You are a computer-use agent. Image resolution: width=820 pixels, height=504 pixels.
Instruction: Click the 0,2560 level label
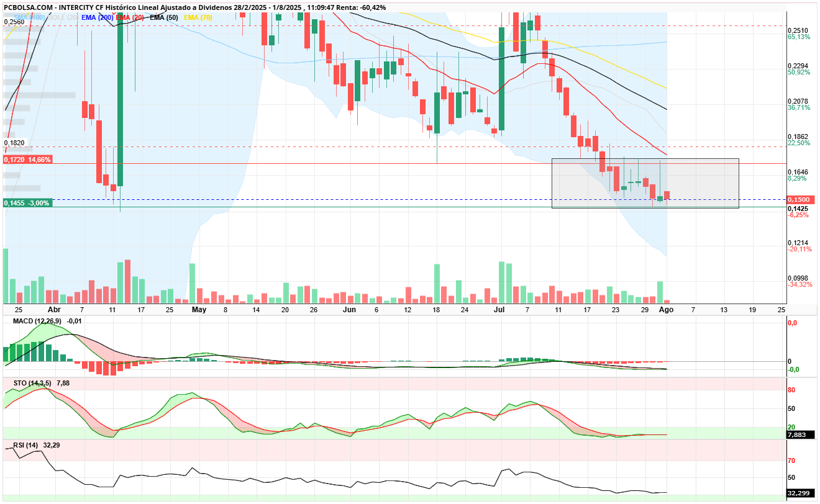[x=14, y=22]
